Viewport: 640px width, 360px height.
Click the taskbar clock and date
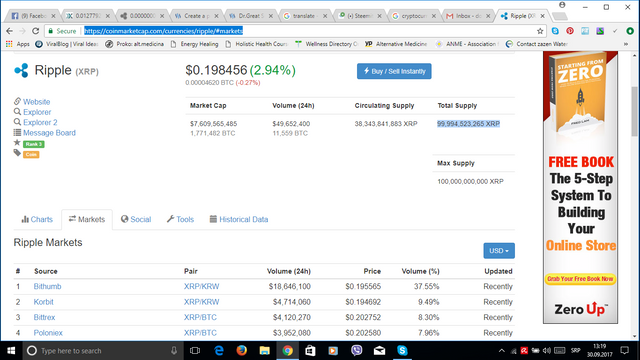coord(599,351)
